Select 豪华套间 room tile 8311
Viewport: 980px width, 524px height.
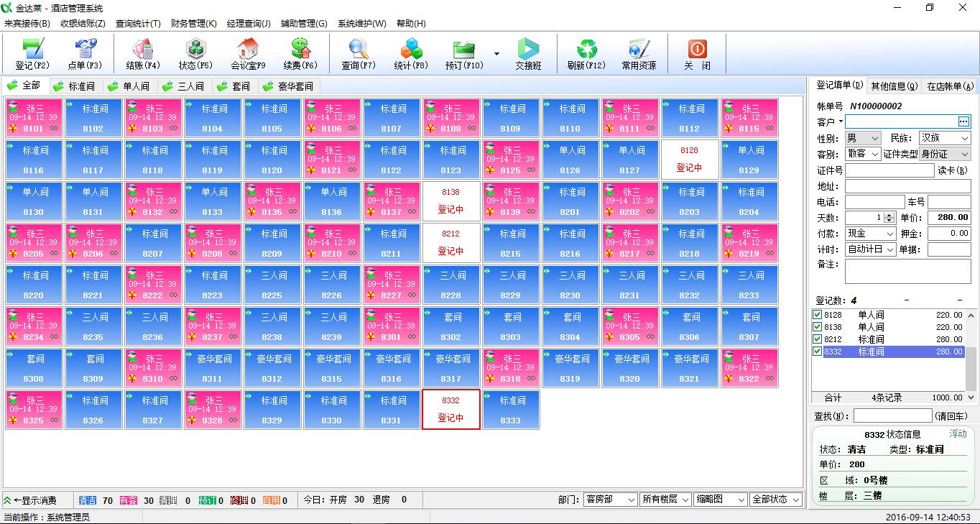click(212, 368)
